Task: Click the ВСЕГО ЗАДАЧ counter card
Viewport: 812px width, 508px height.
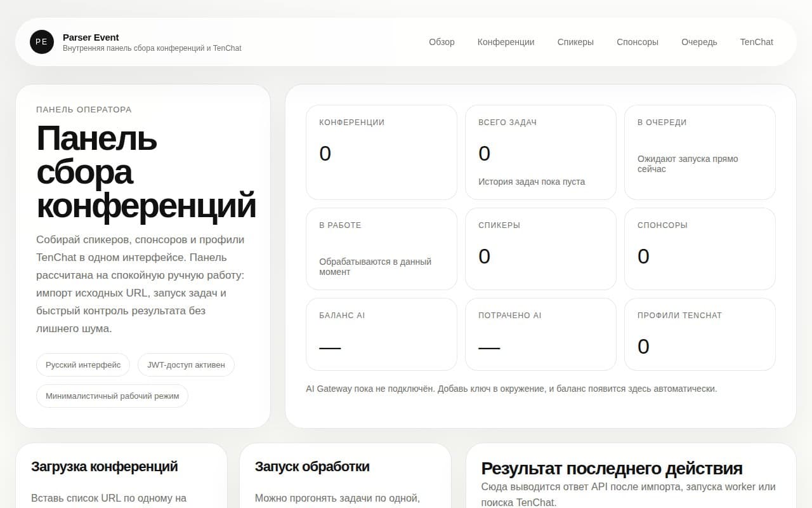Action: [540, 152]
